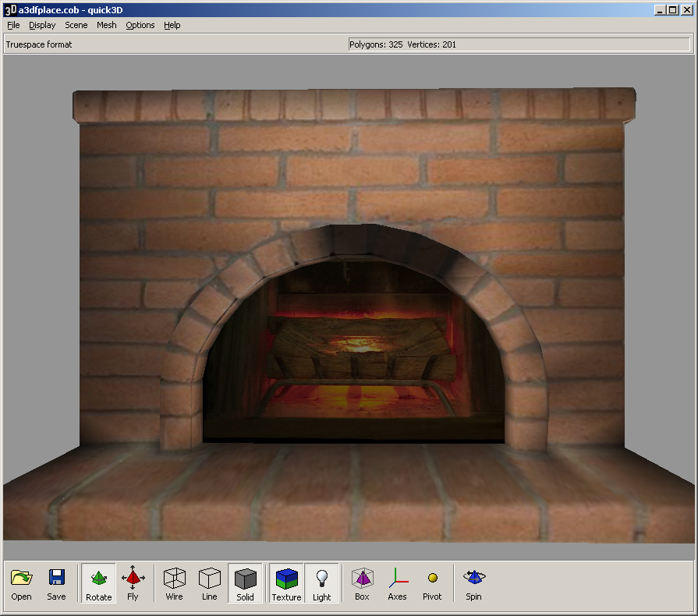
Task: Select the Rotate navigation mode
Action: click(x=98, y=583)
